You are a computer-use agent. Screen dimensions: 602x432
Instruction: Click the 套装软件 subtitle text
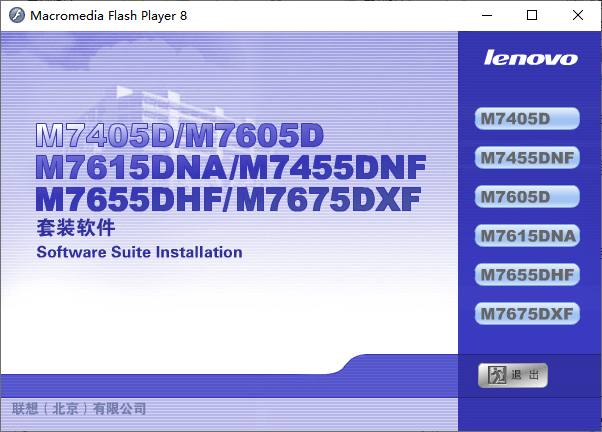click(68, 228)
